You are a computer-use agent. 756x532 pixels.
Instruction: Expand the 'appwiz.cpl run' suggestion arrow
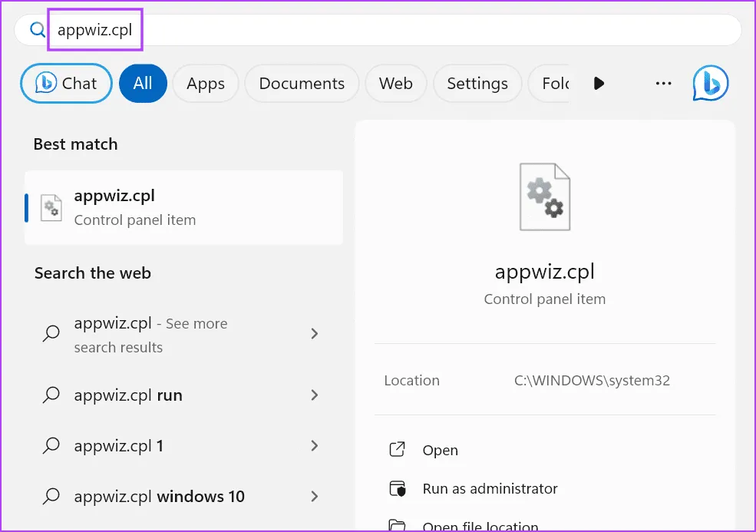(x=314, y=395)
